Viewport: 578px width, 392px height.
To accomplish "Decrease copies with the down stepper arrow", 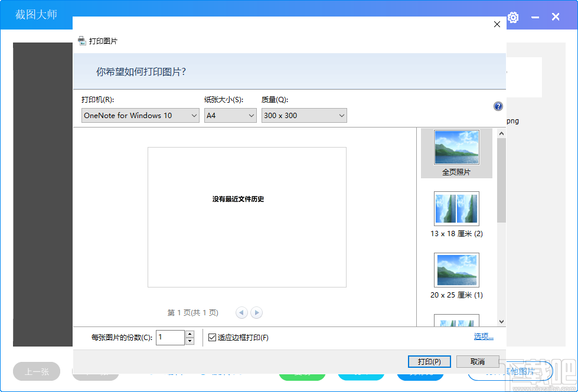I will (189, 341).
